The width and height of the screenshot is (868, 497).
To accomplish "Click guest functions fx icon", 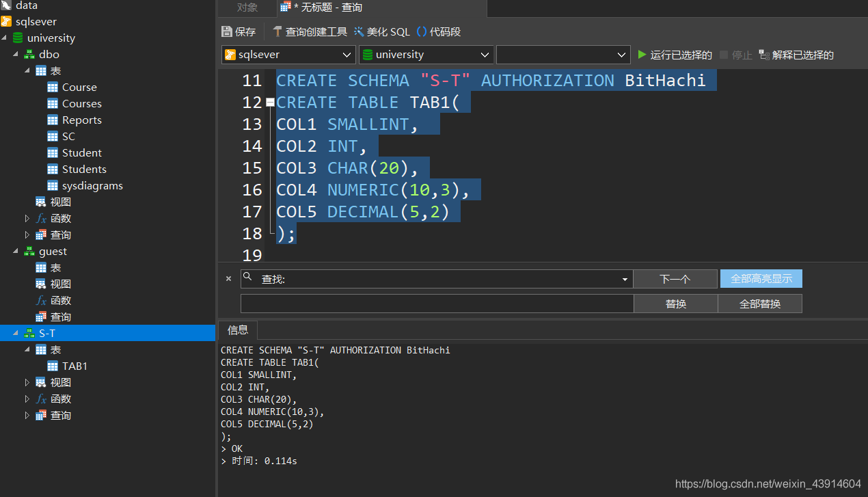I will 41,301.
